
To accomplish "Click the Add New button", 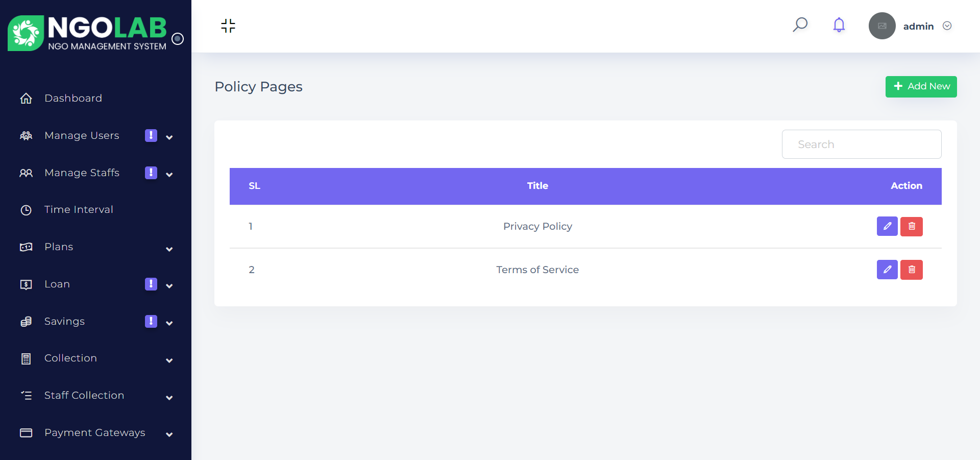I will coord(921,87).
